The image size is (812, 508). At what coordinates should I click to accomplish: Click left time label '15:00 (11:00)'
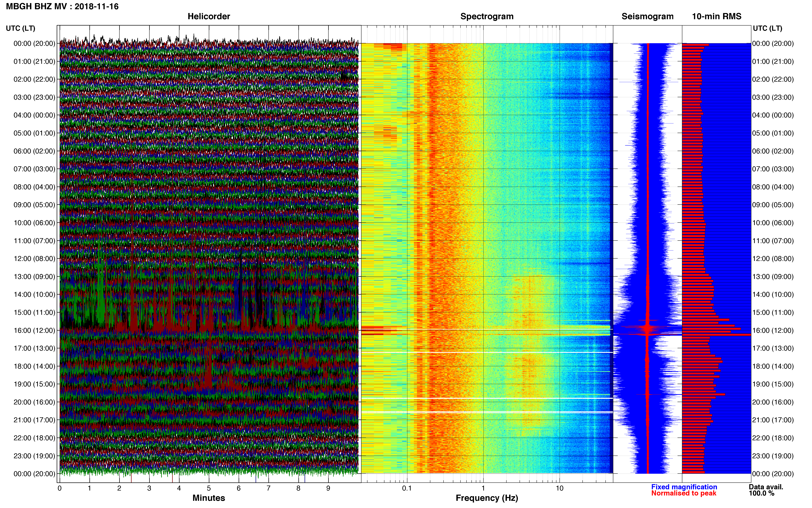tap(34, 312)
